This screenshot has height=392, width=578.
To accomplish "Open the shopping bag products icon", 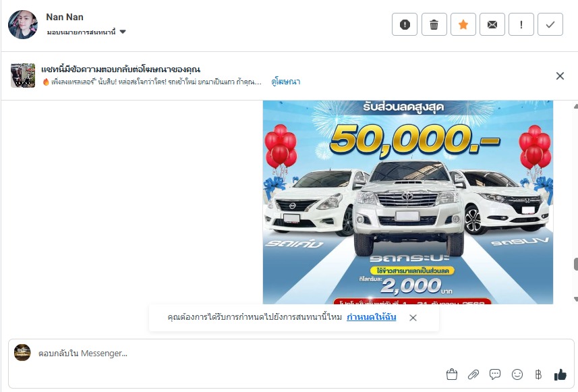I will [452, 374].
